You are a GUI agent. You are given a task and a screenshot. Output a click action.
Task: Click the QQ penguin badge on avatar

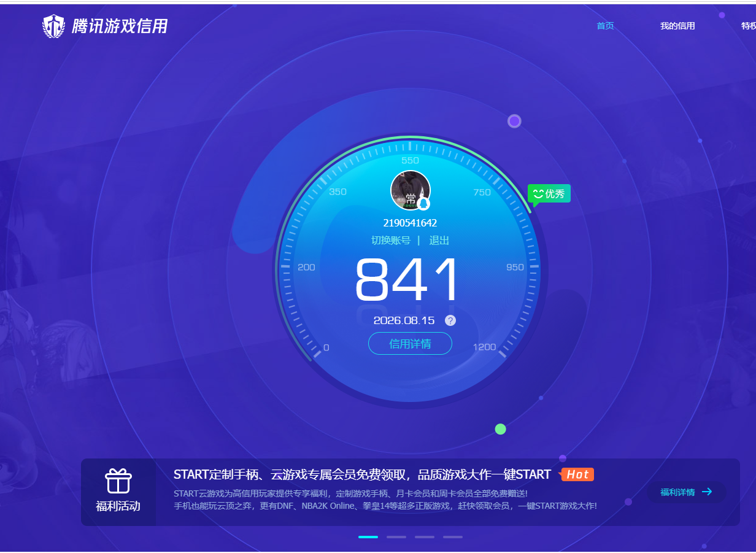(x=423, y=204)
